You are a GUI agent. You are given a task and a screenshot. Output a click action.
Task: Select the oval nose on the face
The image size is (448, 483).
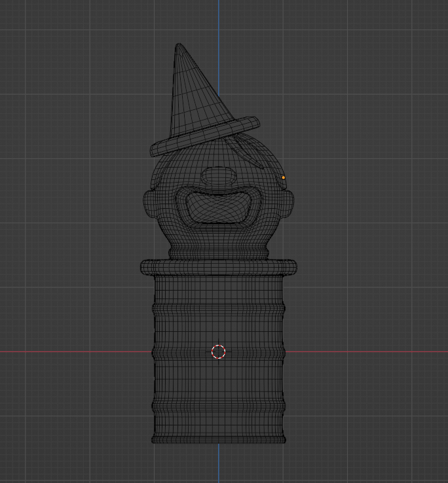(218, 175)
